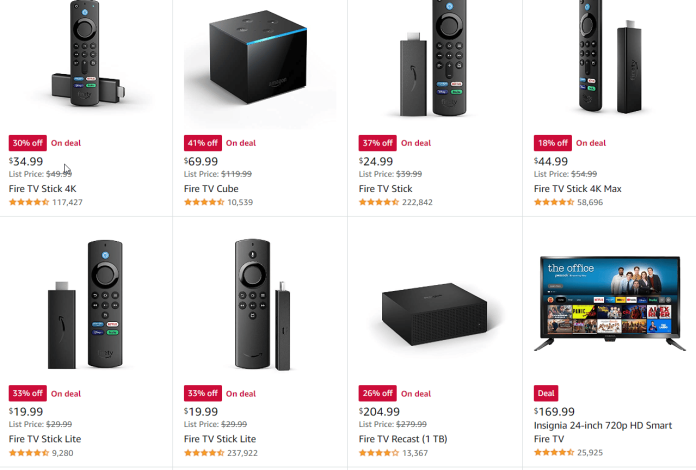Image resolution: width=696 pixels, height=470 pixels.
Task: Open the Fire TV Recast product image
Action: [x=433, y=312]
